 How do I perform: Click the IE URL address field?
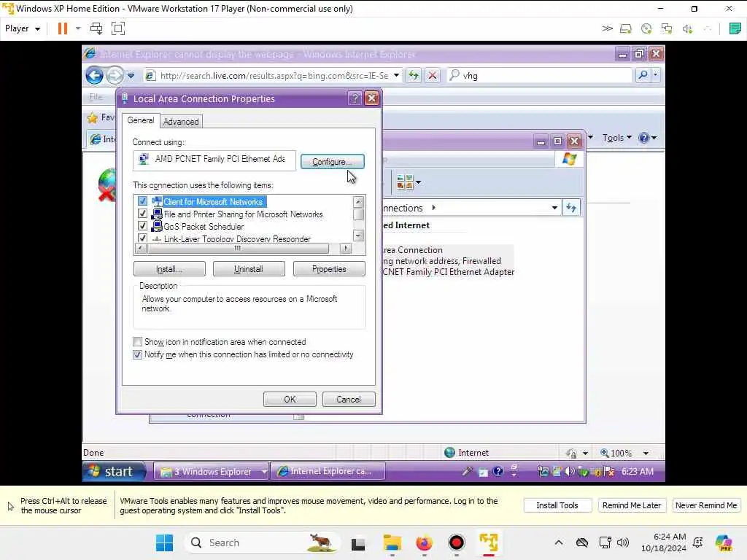tap(274, 75)
